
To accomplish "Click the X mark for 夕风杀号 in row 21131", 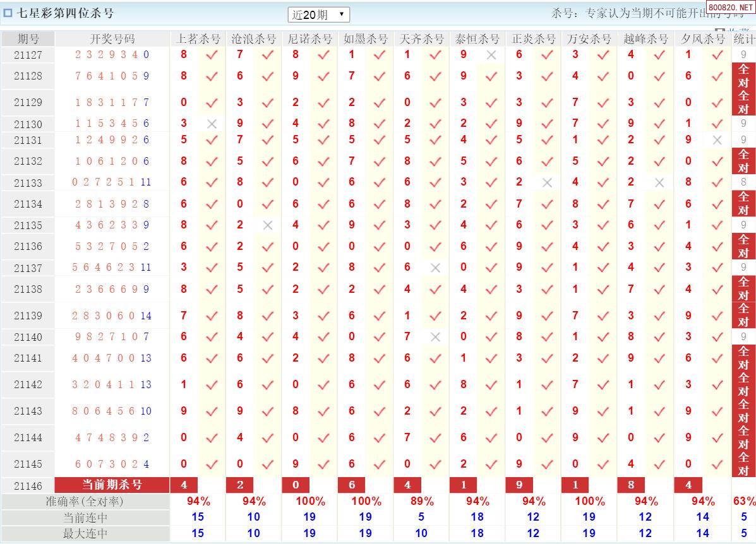I will click(717, 140).
